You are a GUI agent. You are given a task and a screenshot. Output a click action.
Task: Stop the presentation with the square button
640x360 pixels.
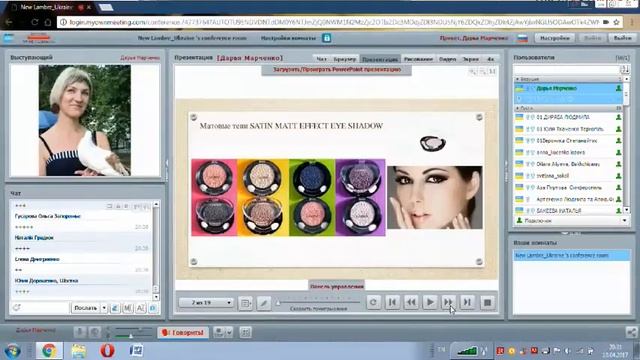487,302
